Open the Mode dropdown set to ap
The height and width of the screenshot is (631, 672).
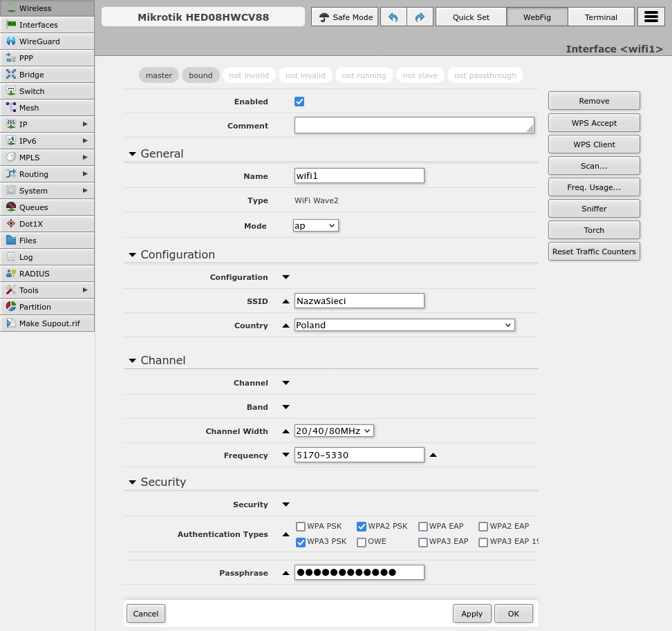point(316,226)
